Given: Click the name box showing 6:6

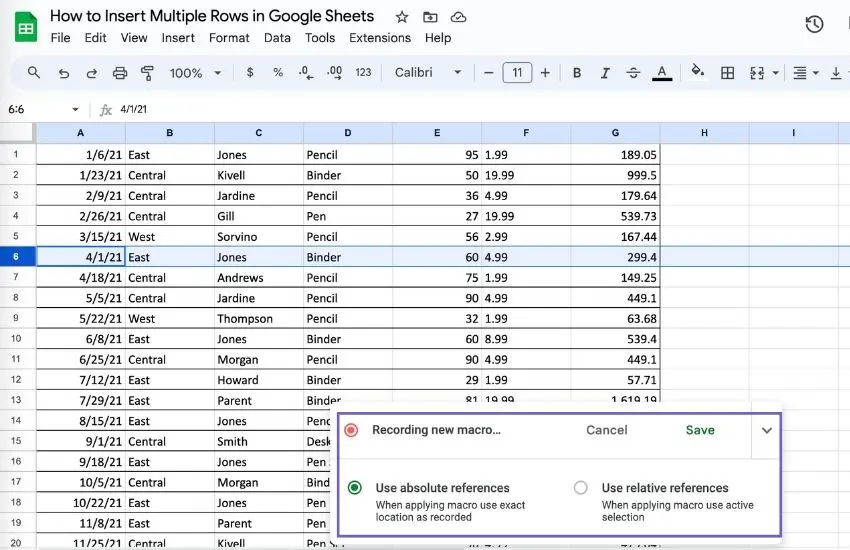Looking at the screenshot, I should click(x=35, y=109).
